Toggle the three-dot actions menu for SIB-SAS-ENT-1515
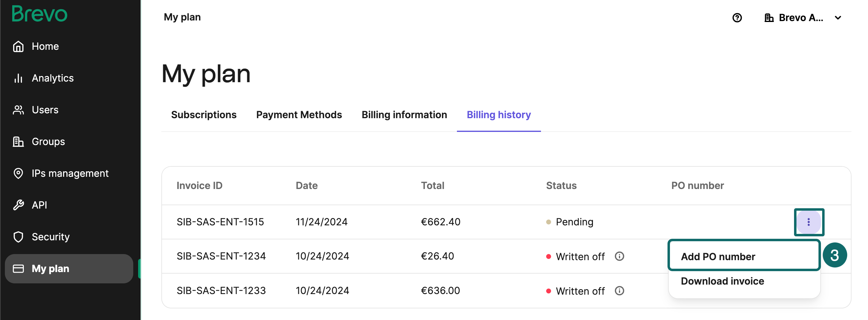This screenshot has width=868, height=320. click(x=809, y=222)
